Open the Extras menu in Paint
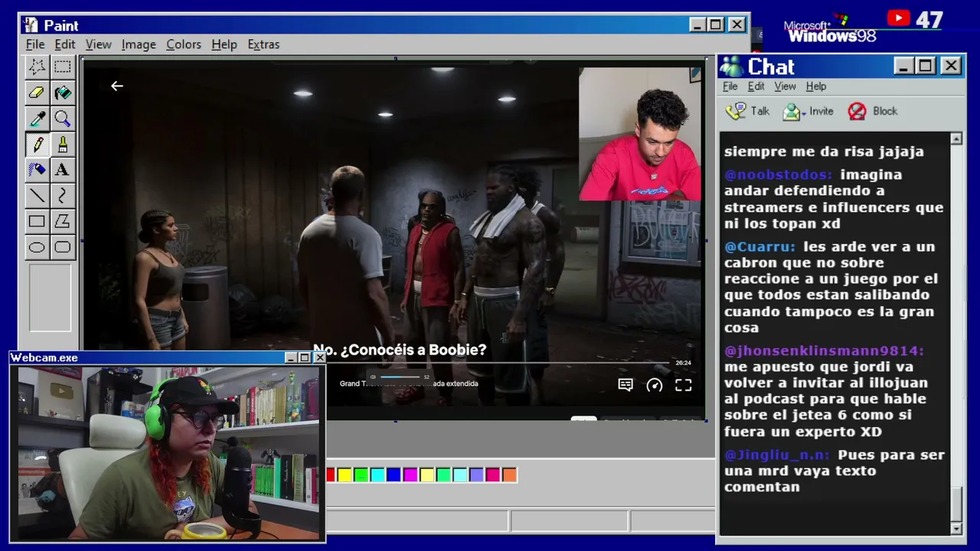 coord(263,44)
